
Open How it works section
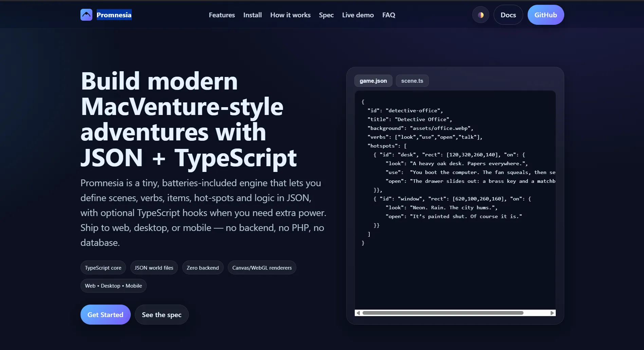pyautogui.click(x=290, y=15)
